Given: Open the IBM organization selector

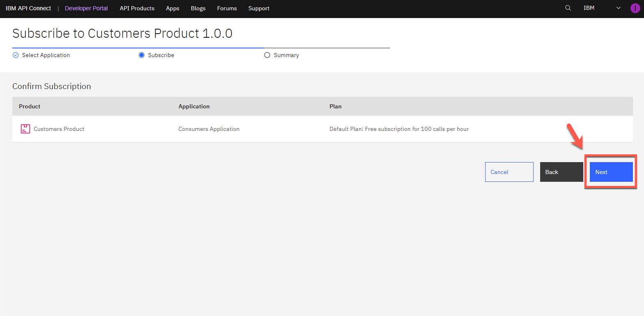Looking at the screenshot, I should [589, 8].
